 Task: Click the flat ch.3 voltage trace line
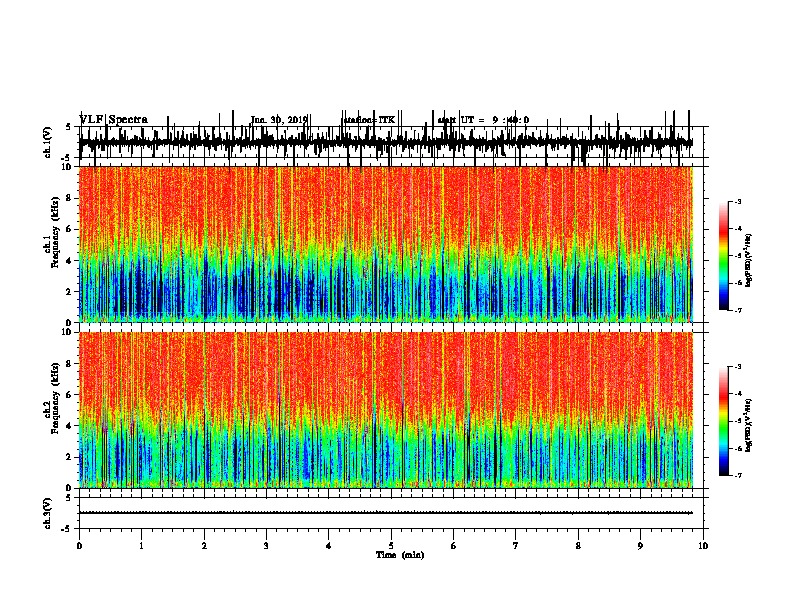pos(386,513)
